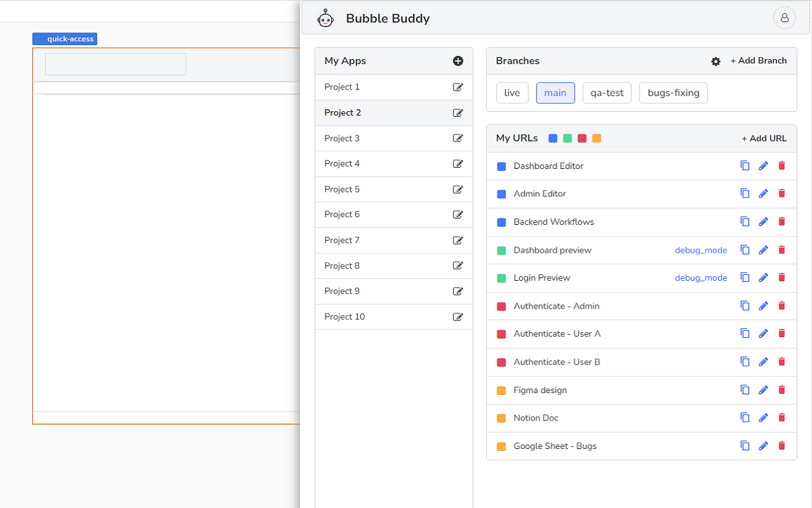The height and width of the screenshot is (508, 812).
Task: Click the add app plus icon
Action: (458, 61)
